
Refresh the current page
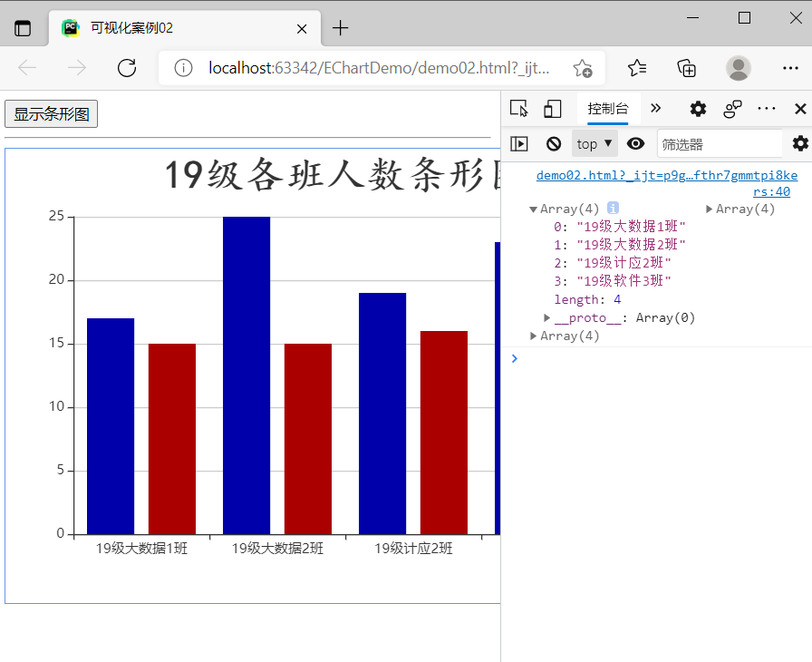point(127,67)
